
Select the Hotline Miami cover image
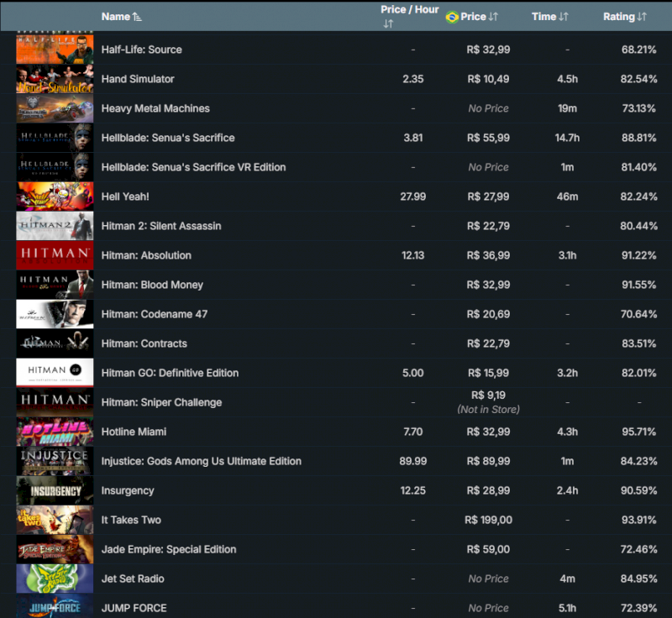[x=55, y=432]
